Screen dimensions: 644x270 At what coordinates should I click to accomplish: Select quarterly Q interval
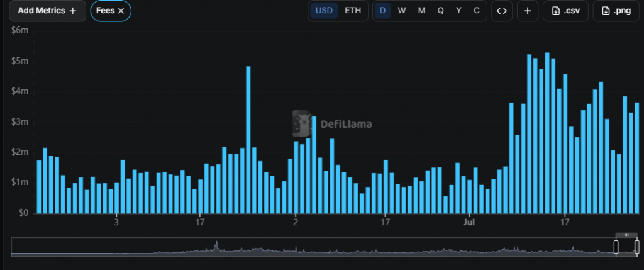[x=440, y=11]
